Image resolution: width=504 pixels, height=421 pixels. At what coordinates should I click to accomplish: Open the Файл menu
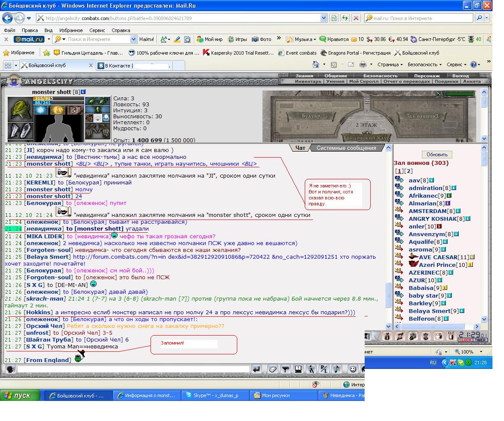(x=10, y=30)
